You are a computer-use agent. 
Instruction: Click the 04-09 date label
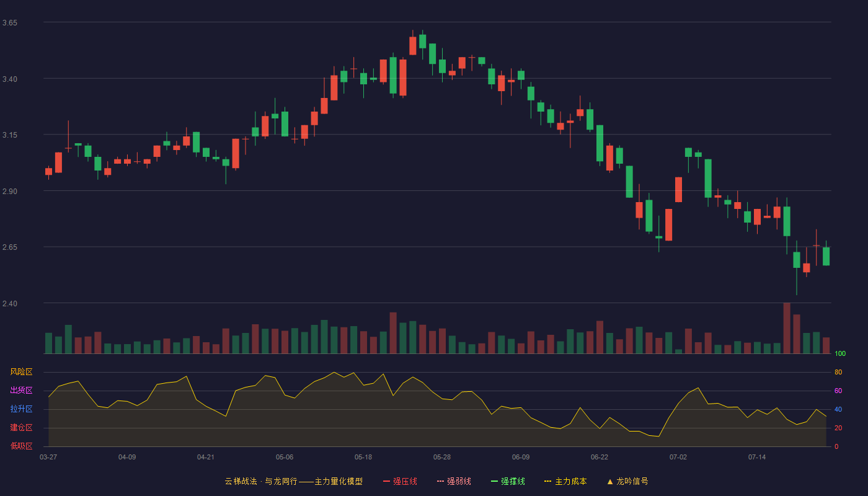(x=127, y=457)
